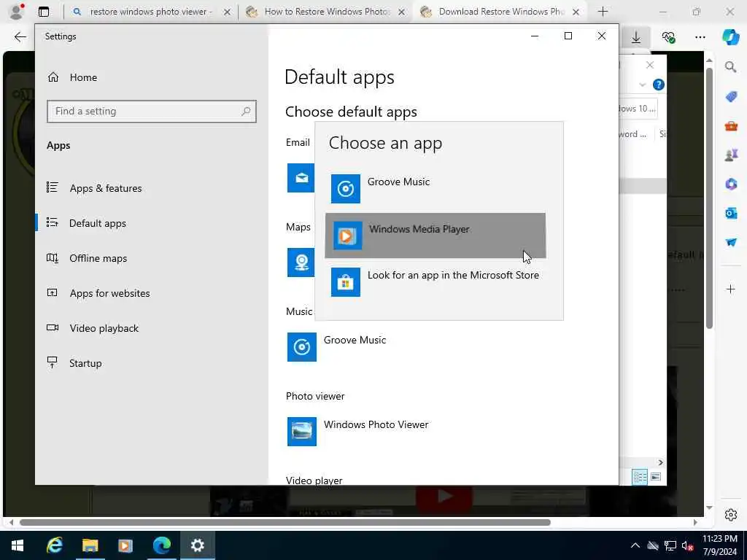
Task: Open a new browser tab
Action: (x=603, y=12)
